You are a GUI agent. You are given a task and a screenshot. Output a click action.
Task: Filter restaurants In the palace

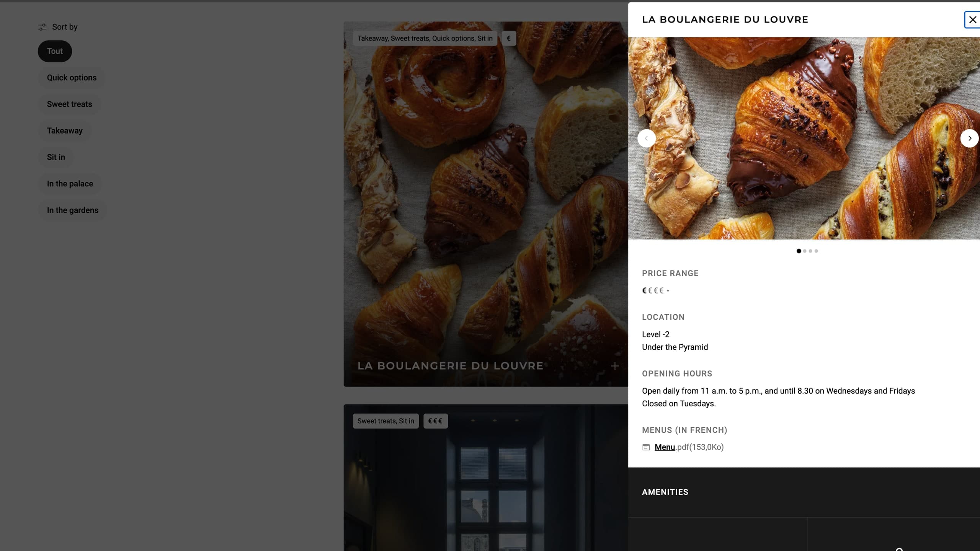70,184
